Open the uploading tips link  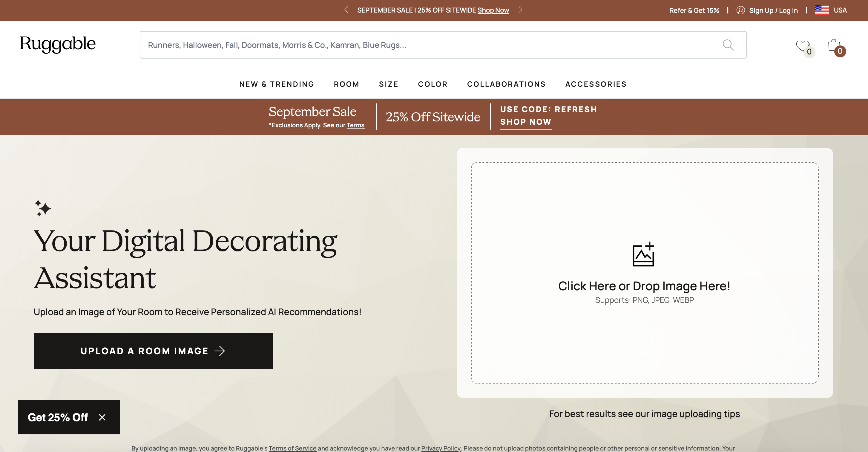[709, 414]
